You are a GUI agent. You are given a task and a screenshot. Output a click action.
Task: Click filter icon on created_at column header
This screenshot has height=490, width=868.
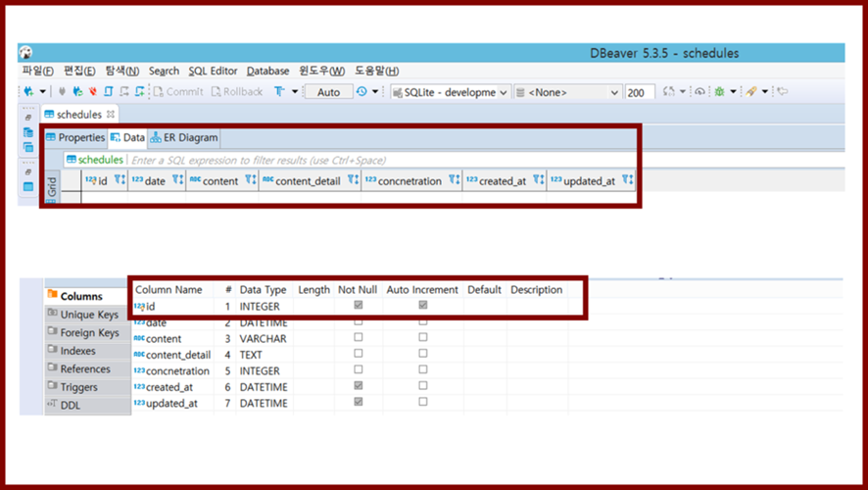pyautogui.click(x=538, y=179)
